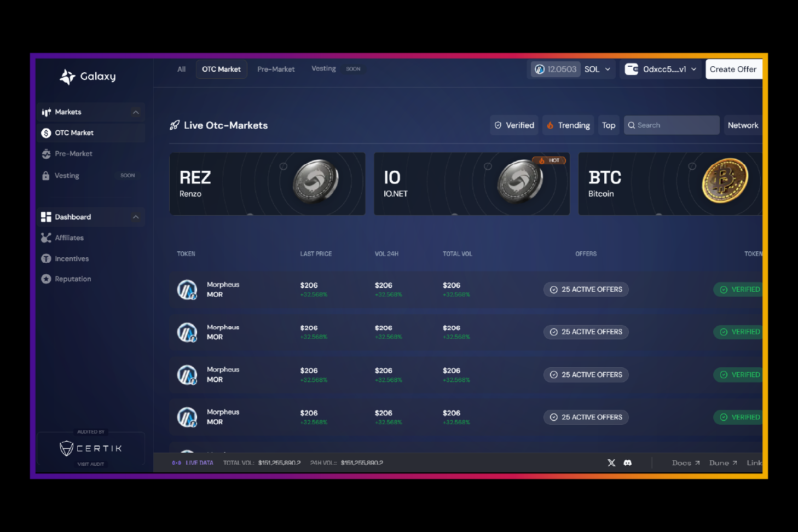The image size is (798, 532).
Task: Click VERIFIED badge in second row
Action: pyautogui.click(x=738, y=332)
